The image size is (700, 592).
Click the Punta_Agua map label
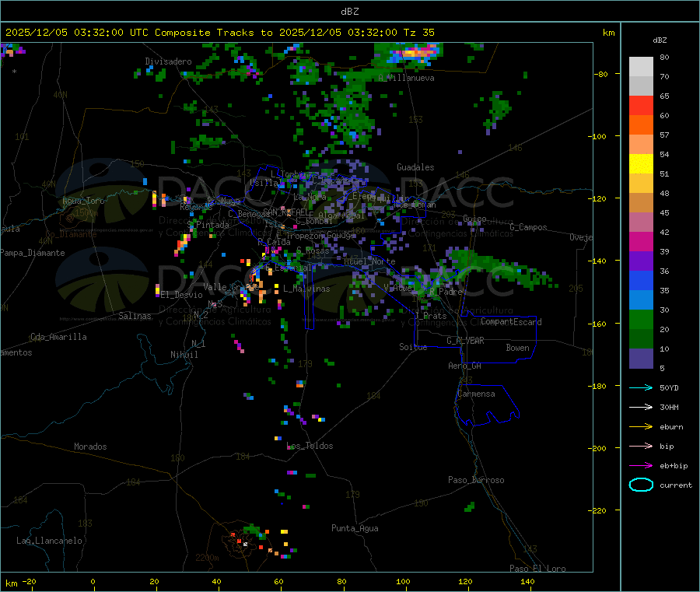[x=355, y=528]
